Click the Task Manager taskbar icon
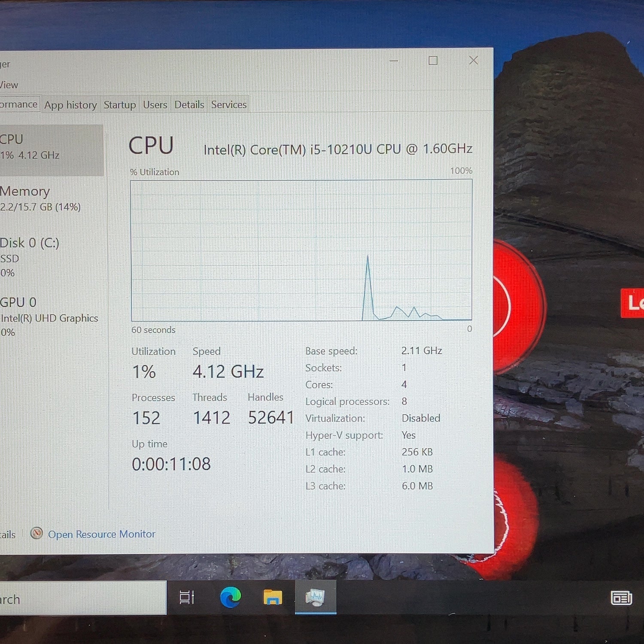This screenshot has height=644, width=644. (x=316, y=597)
